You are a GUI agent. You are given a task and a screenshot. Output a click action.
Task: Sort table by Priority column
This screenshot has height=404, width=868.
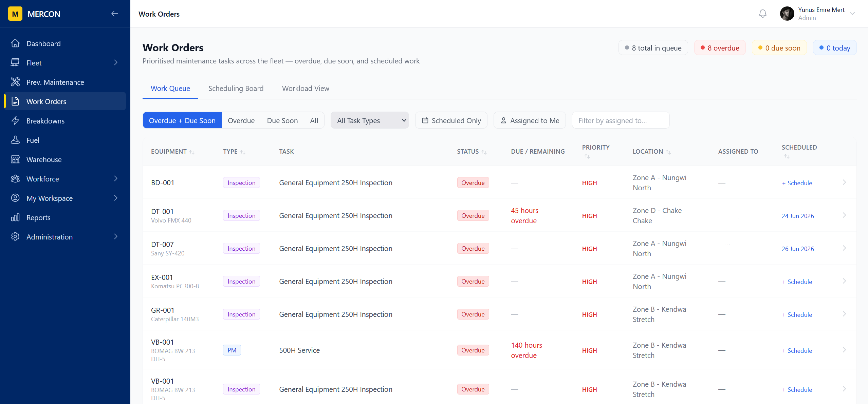click(x=587, y=156)
